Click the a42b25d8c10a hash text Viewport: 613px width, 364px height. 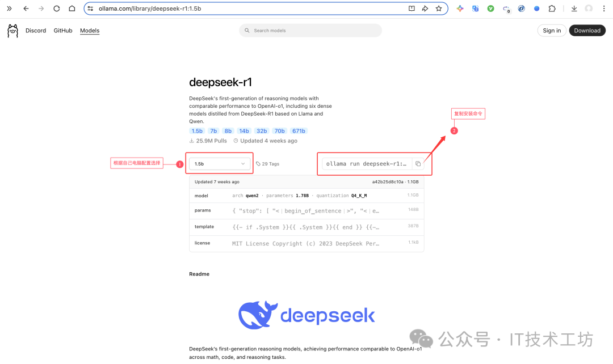[388, 181]
